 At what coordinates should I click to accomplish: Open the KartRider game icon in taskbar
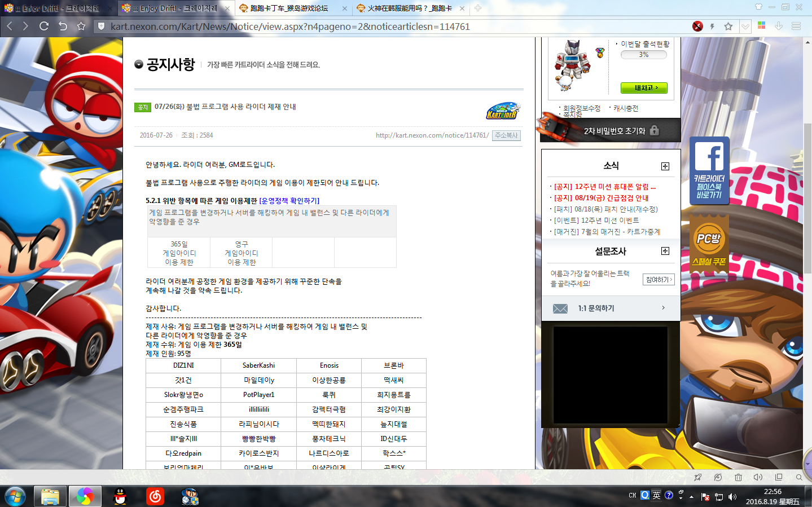pos(190,496)
